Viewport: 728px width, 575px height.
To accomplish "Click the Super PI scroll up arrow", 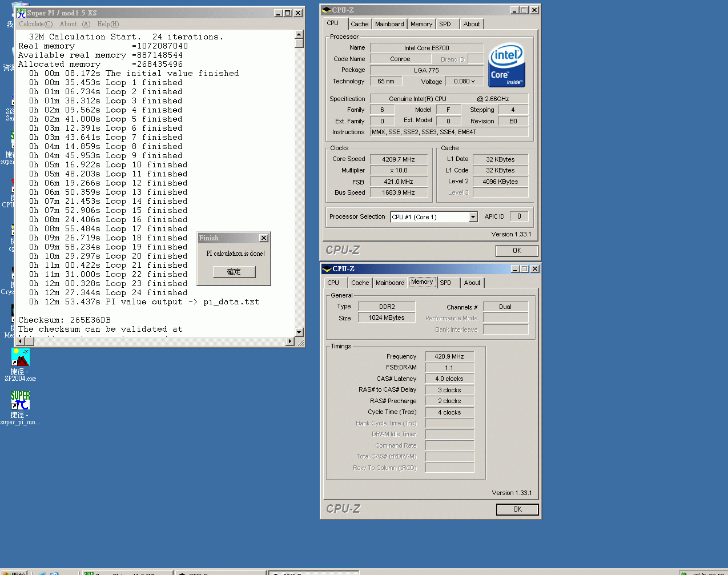I will pyautogui.click(x=299, y=34).
